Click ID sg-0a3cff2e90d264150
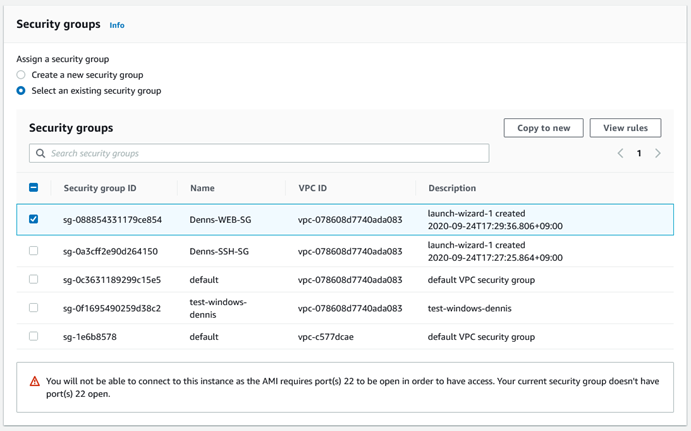 [x=110, y=252]
